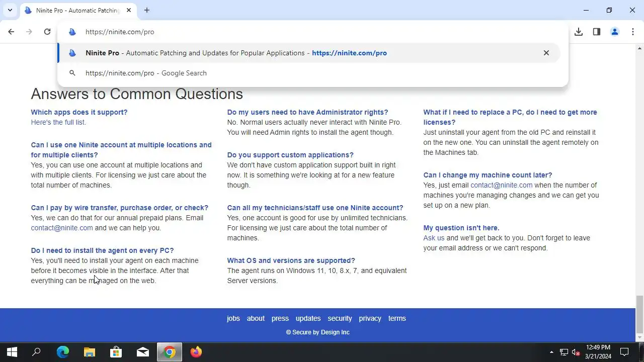This screenshot has width=644, height=362.
Task: Select the Ninite Pro URL suggestion
Action: (309, 53)
